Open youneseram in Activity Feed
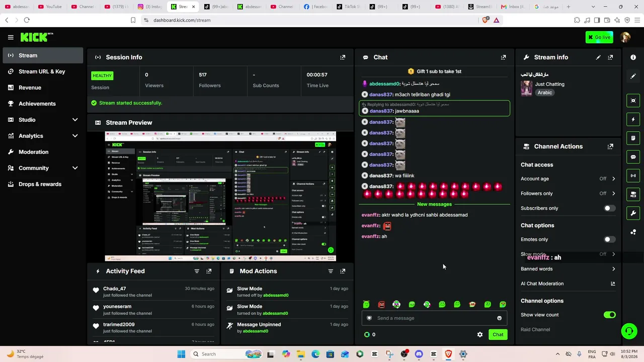644x362 pixels. tap(117, 307)
